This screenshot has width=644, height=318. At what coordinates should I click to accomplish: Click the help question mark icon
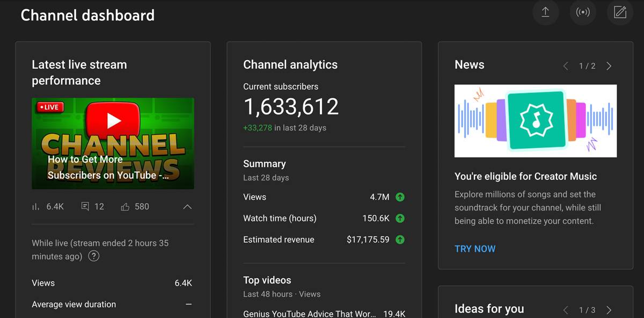(x=94, y=256)
